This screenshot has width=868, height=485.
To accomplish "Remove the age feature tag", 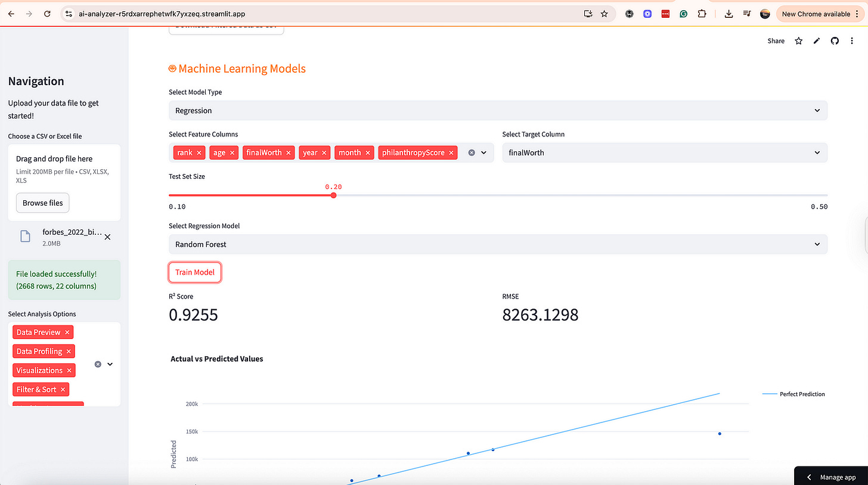I will point(232,153).
